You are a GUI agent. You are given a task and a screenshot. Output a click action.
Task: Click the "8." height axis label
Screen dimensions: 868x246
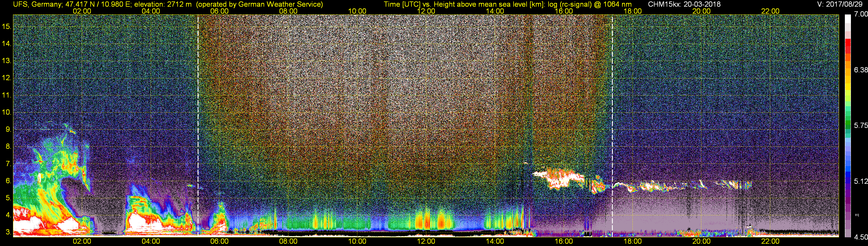pyautogui.click(x=8, y=147)
